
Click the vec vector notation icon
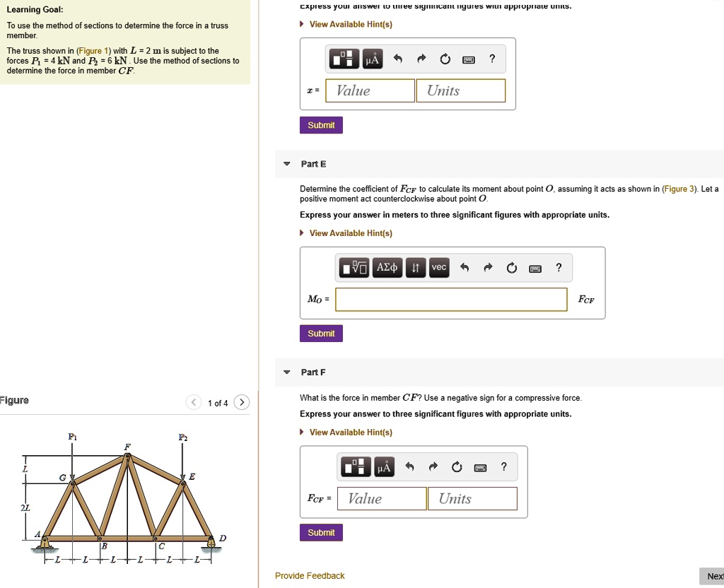click(438, 267)
